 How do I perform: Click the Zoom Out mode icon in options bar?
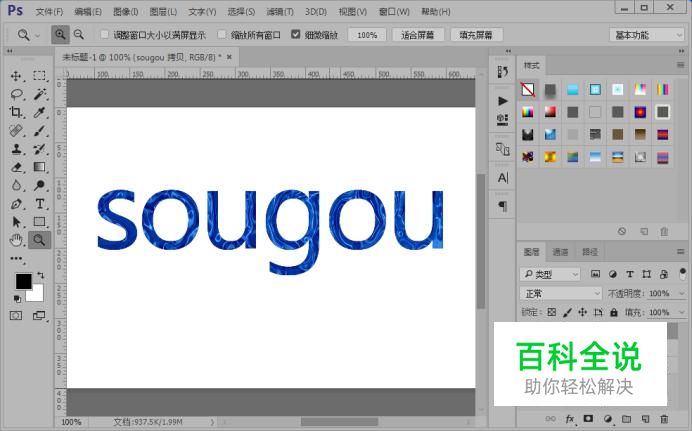click(79, 34)
